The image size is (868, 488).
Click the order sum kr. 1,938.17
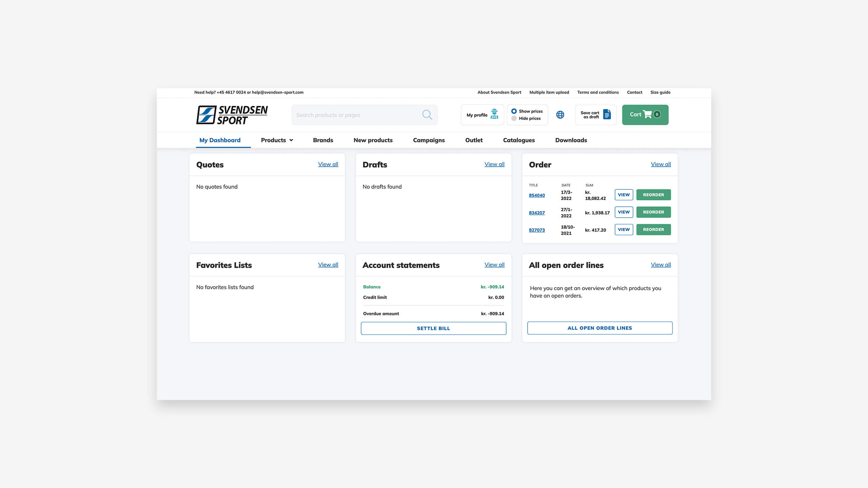[597, 213]
